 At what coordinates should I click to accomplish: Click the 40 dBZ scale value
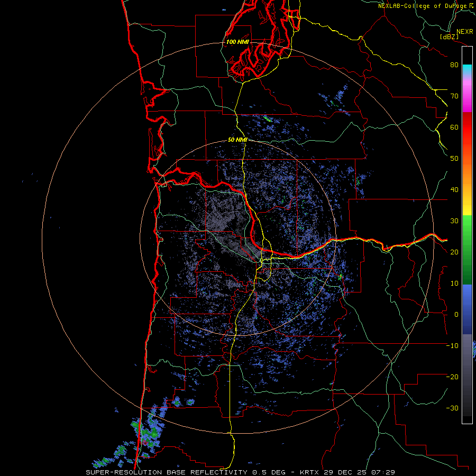click(x=454, y=190)
